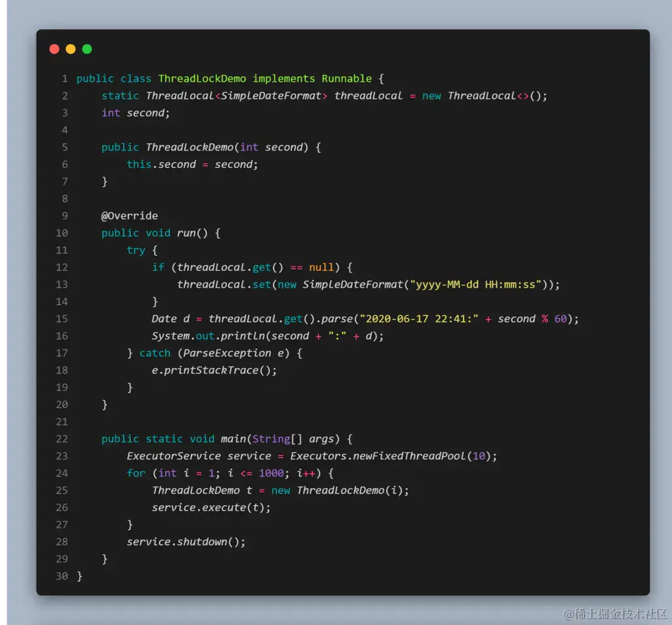Click the ThreadLockDemo(int second) constructor on line 5
This screenshot has height=625, width=672.
coord(227,147)
